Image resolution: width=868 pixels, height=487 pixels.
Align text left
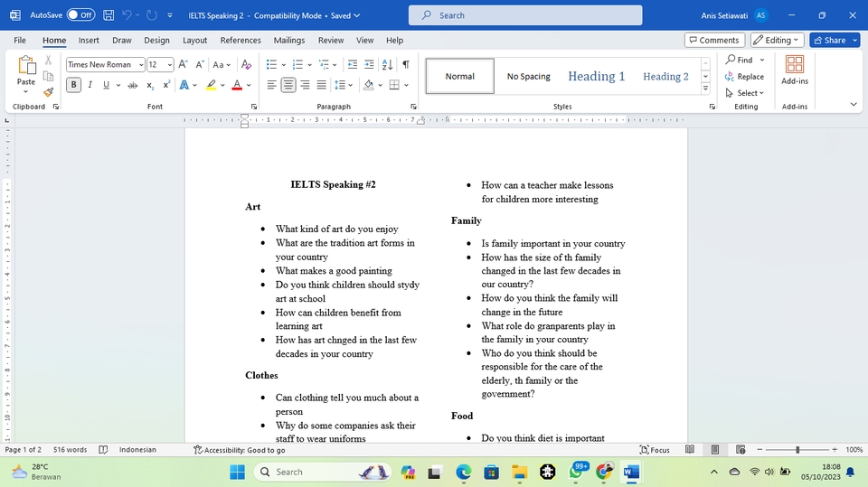271,85
